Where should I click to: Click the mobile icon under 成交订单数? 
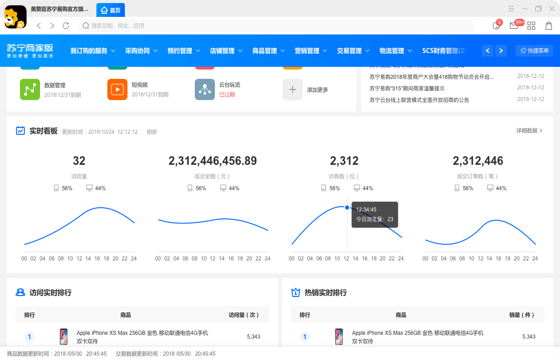[x=457, y=188]
